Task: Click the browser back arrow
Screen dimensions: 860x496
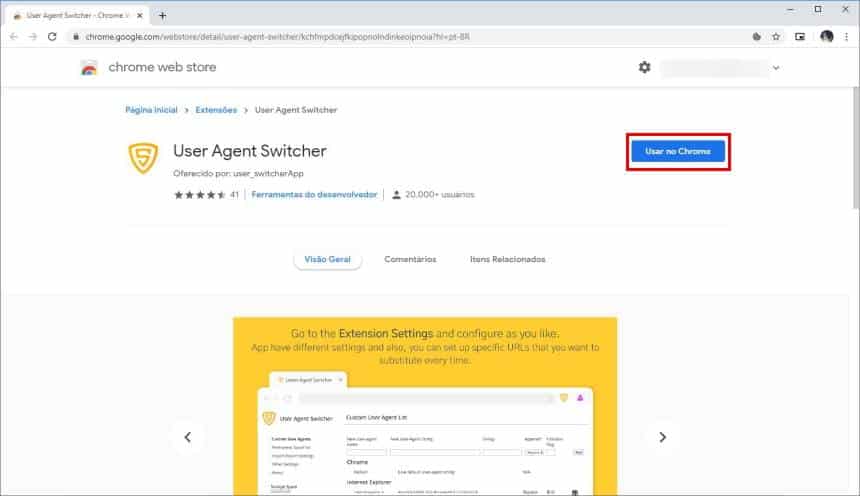Action: click(14, 37)
